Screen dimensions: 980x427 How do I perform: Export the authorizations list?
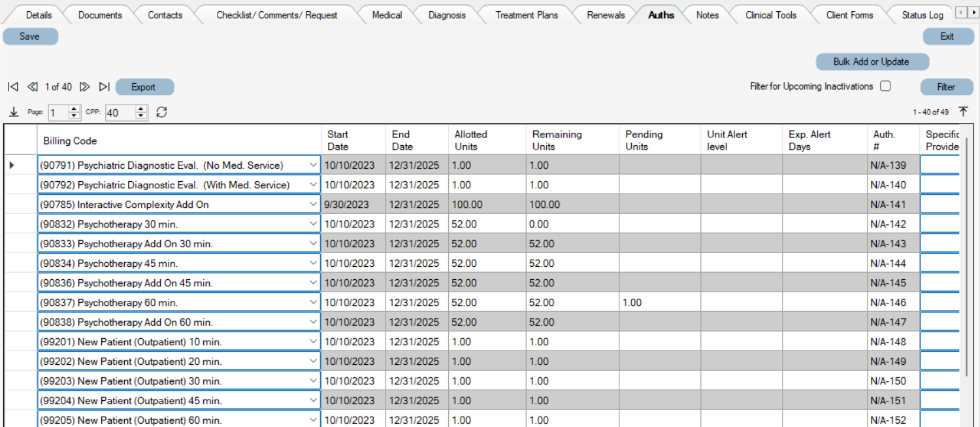click(144, 86)
